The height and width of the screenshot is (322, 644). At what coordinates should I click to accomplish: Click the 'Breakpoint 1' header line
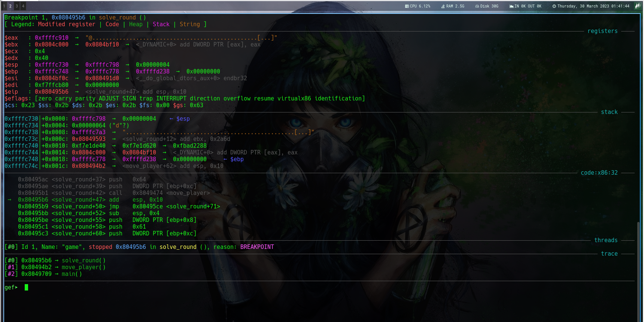point(75,18)
